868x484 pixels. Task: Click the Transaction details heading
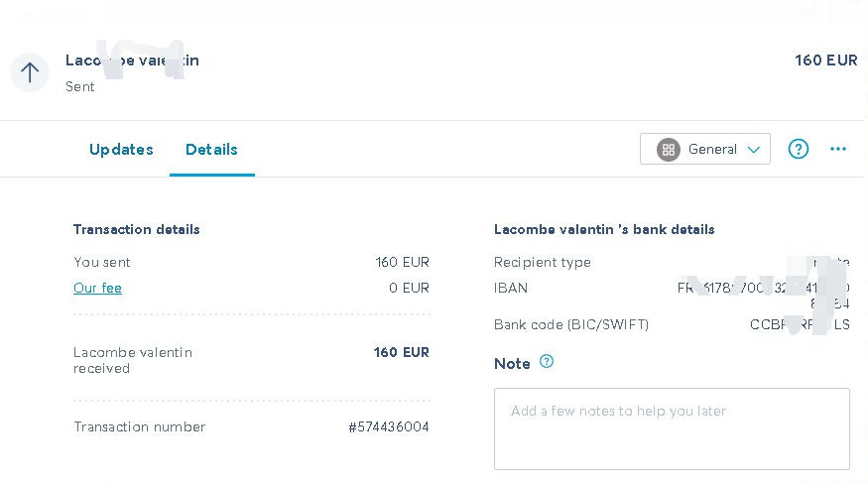tap(136, 229)
